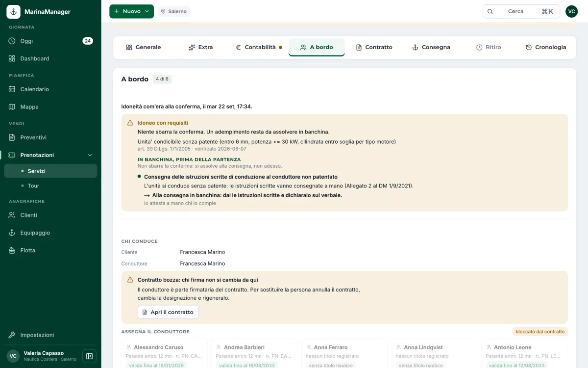The image size is (588, 368).
Task: Select the Antonio Leone conductor card
Action: click(x=525, y=353)
